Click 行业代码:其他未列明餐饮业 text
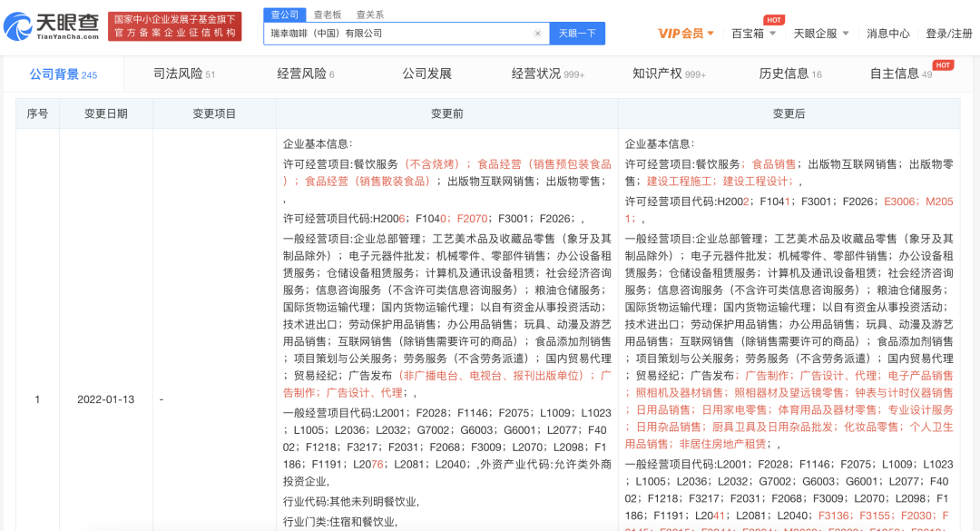This screenshot has height=531, width=980. (351, 502)
